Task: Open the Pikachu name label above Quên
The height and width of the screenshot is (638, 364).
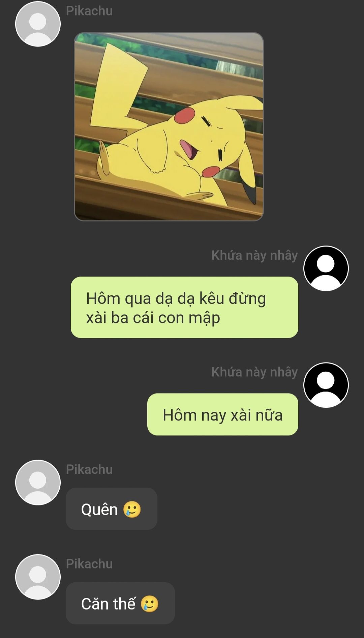Action: [89, 469]
